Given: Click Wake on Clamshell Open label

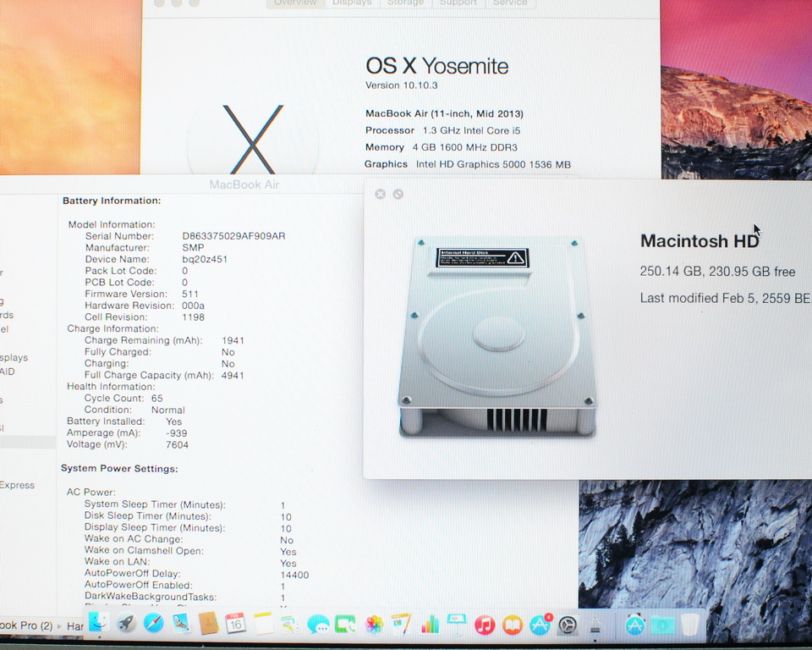Looking at the screenshot, I should pos(144,550).
